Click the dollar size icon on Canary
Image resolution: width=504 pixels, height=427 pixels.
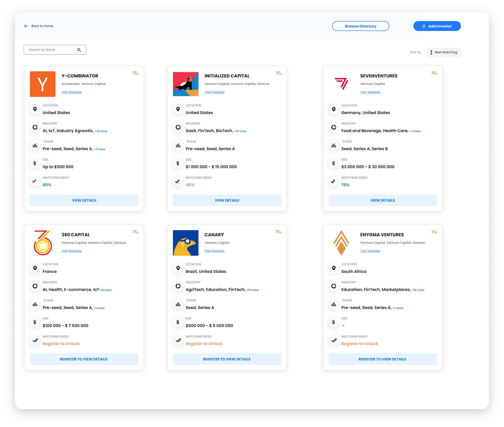pos(178,322)
